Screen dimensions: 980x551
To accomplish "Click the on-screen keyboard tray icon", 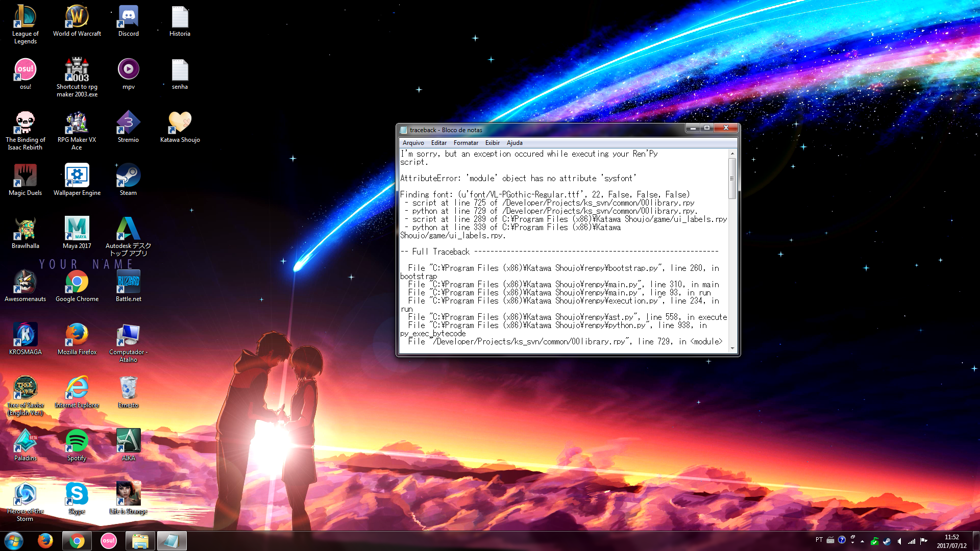I will (x=830, y=540).
